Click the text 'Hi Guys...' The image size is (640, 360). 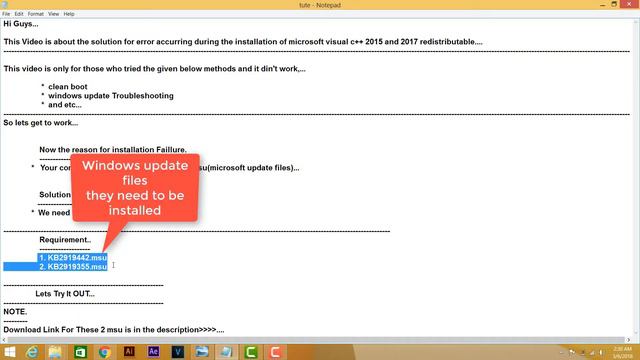[x=21, y=24]
